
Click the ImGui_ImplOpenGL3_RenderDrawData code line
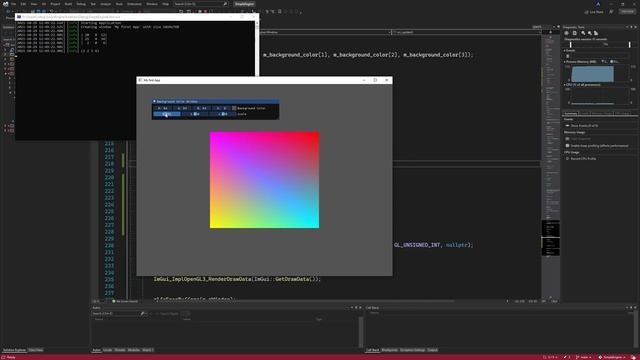237,279
